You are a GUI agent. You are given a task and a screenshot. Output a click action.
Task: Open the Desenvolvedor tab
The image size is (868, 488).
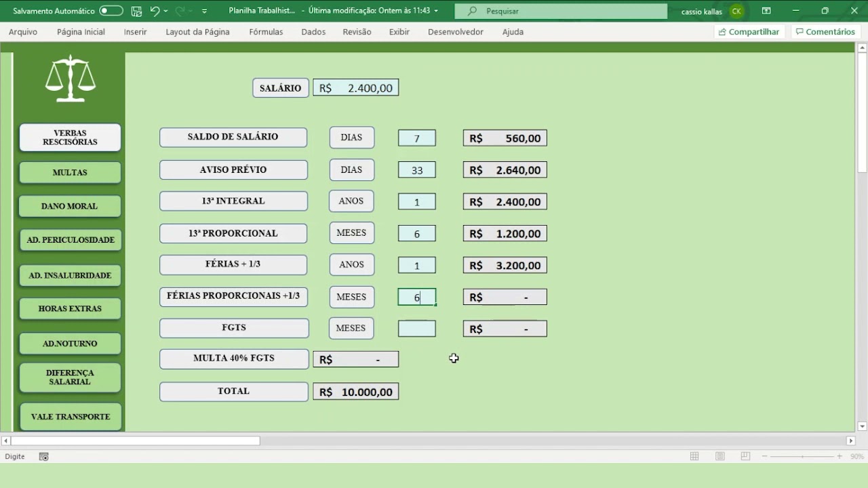point(456,32)
